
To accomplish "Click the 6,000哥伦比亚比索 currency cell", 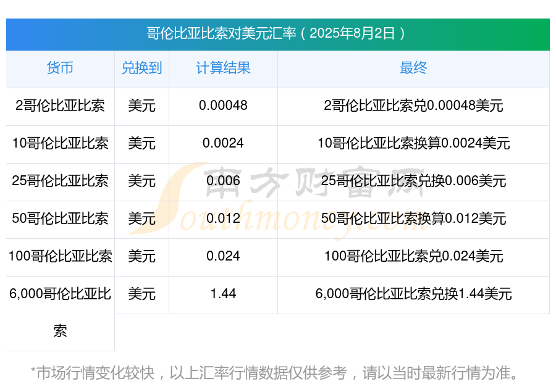I will [x=60, y=312].
